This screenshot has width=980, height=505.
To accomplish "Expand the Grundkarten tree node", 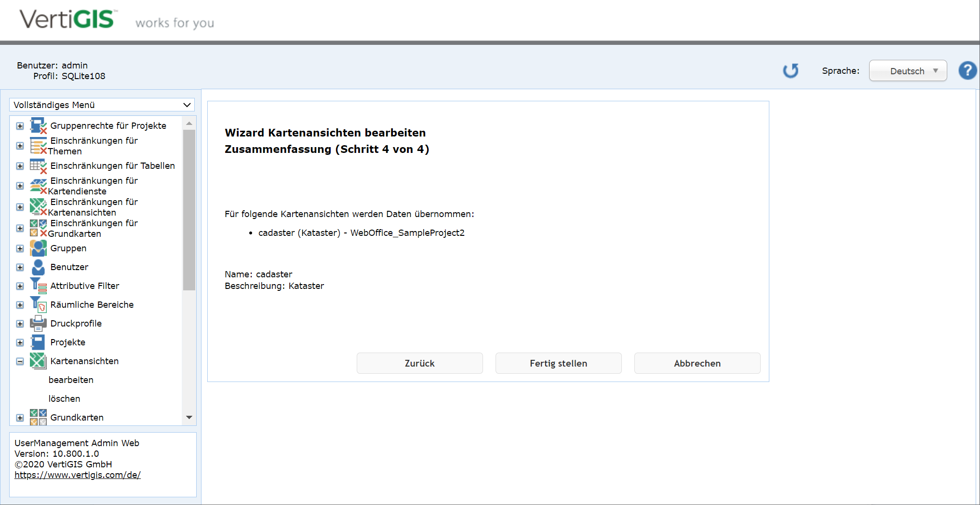I will pyautogui.click(x=20, y=417).
